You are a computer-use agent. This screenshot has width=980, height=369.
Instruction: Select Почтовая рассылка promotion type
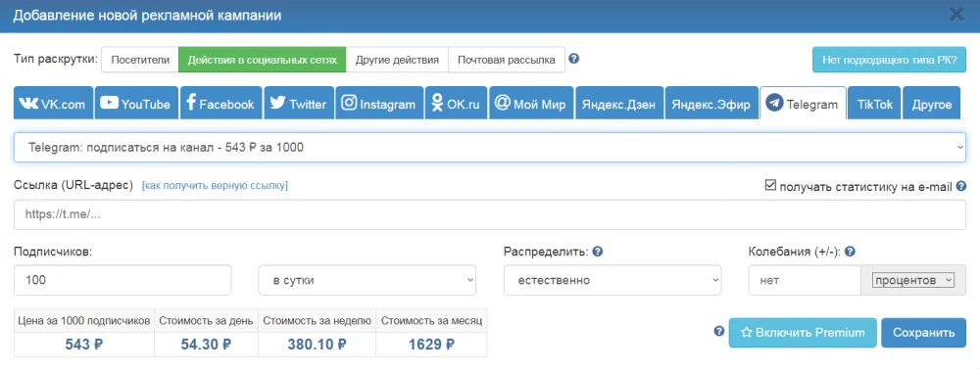click(x=507, y=60)
